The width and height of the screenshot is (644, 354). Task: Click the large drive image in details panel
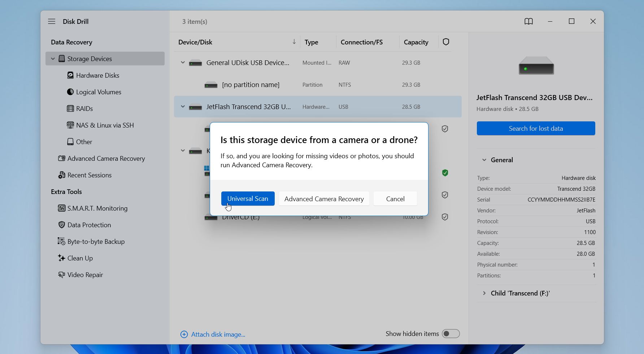[x=536, y=65]
